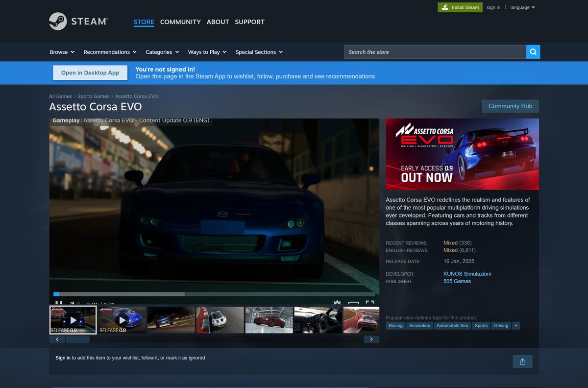Expand the Browse menu

pos(62,52)
